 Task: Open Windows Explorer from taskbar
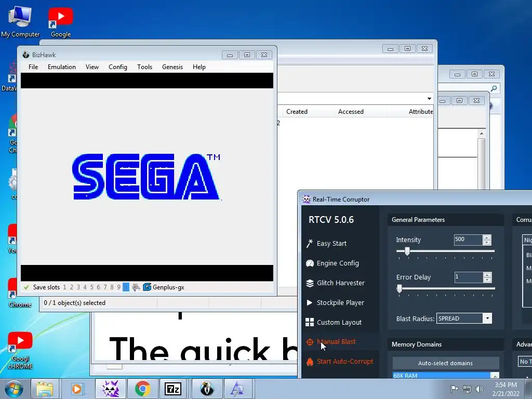tap(45, 389)
